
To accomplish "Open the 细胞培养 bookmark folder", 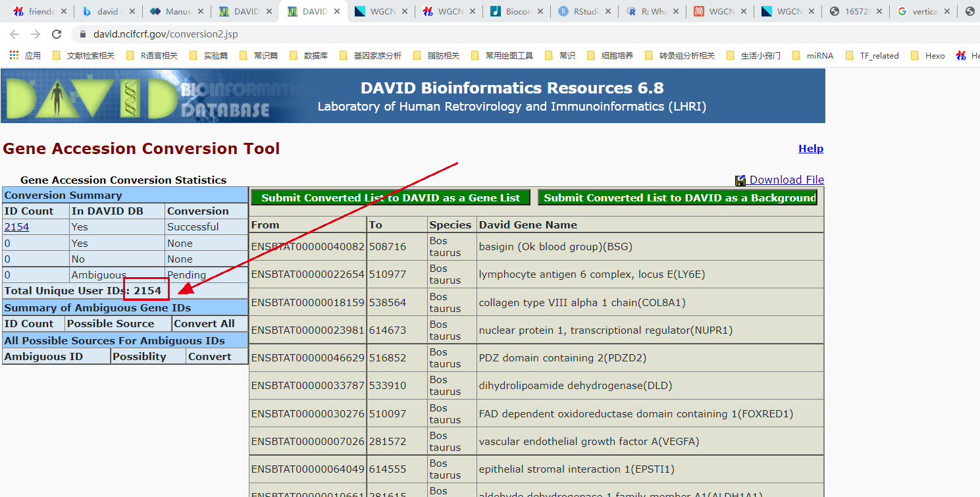I will point(610,56).
